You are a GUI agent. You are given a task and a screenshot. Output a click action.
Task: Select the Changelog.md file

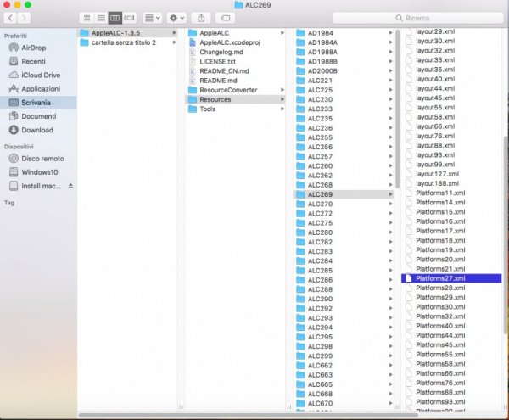point(235,52)
